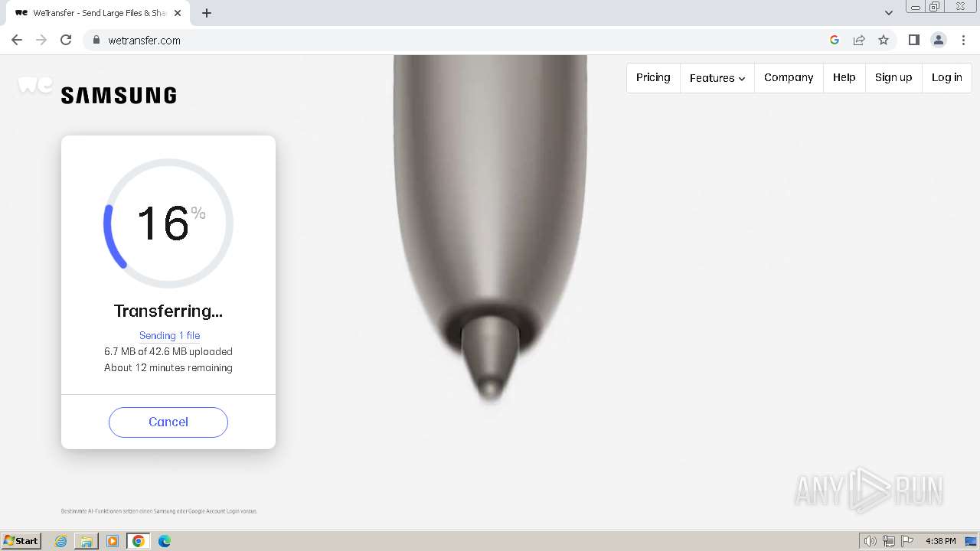
Task: Open the Windows Start menu
Action: click(21, 540)
